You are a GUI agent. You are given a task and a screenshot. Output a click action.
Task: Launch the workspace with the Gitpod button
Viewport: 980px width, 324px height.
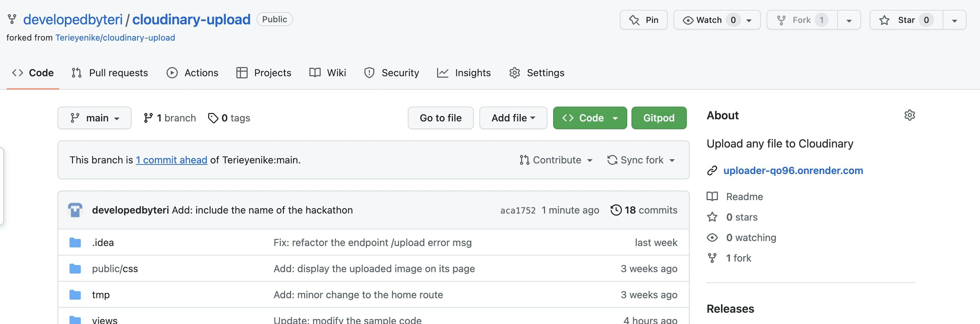[659, 118]
